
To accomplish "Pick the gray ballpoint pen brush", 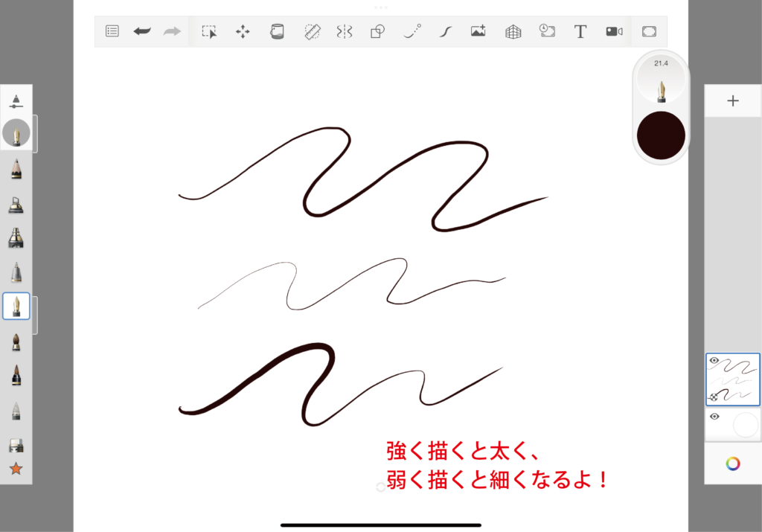I will pos(16,272).
